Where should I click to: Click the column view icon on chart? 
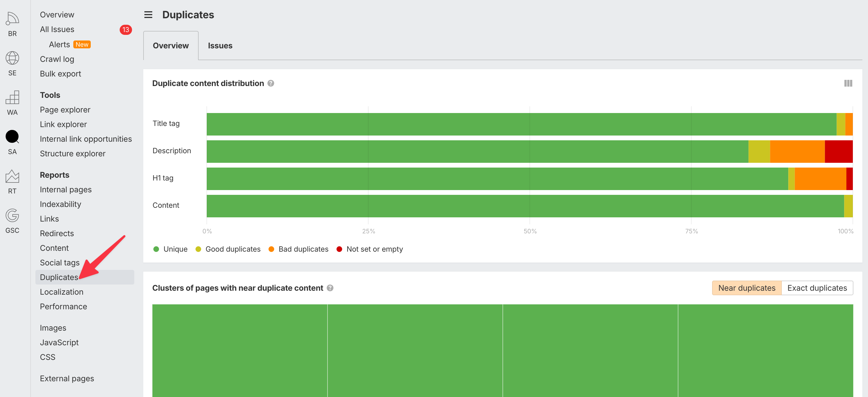(848, 83)
